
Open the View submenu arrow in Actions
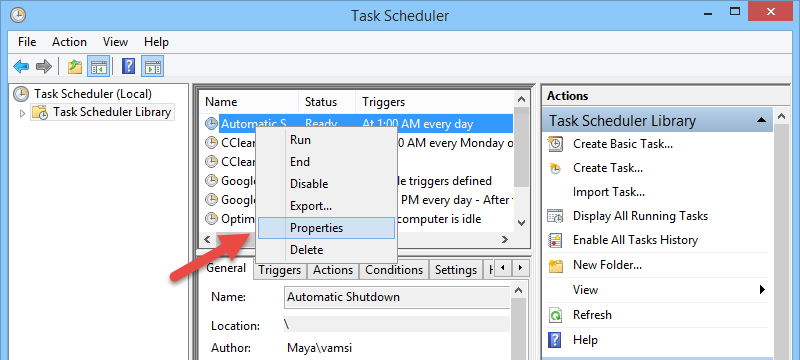point(762,290)
